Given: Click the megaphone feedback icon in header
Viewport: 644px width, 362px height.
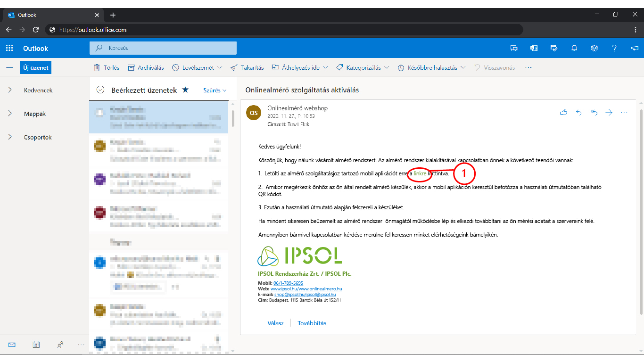Looking at the screenshot, I should click(635, 48).
